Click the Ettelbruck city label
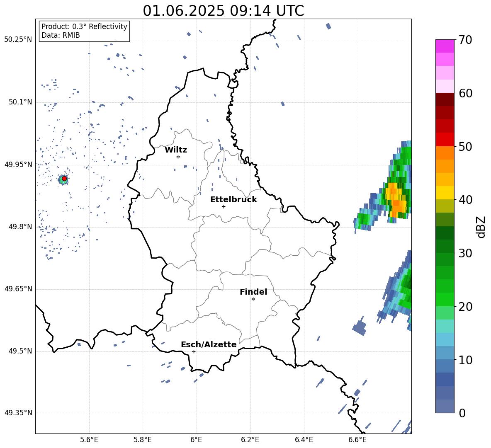The image size is (491, 448). 233,200
